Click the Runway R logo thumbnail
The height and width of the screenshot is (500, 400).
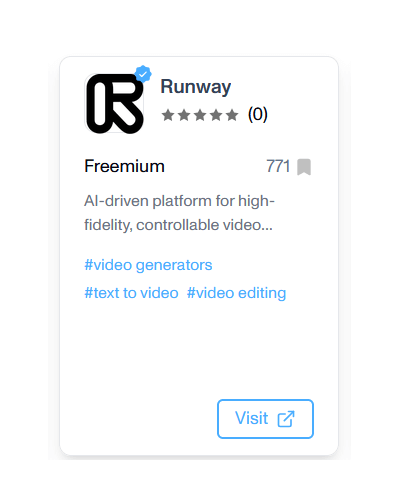click(x=114, y=103)
